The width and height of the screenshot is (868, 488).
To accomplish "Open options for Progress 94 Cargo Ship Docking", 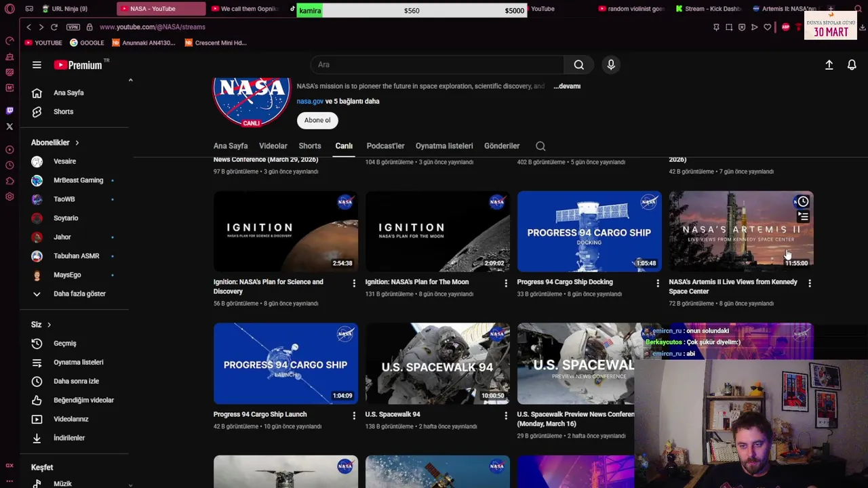I will 657,283.
